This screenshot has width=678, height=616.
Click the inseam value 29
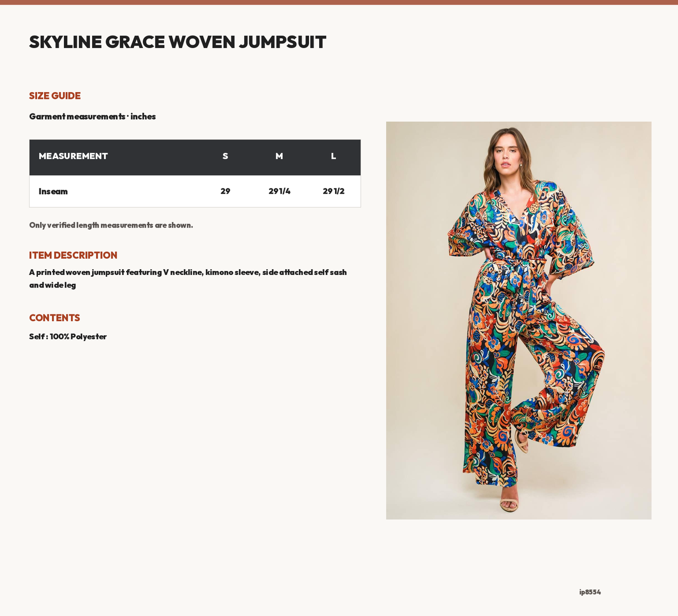pos(225,191)
